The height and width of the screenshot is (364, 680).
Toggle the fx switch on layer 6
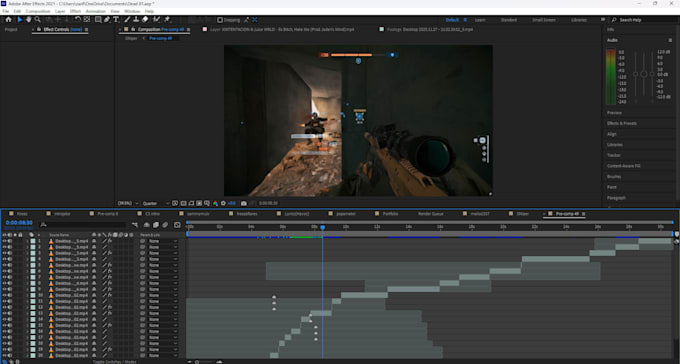[x=110, y=271]
